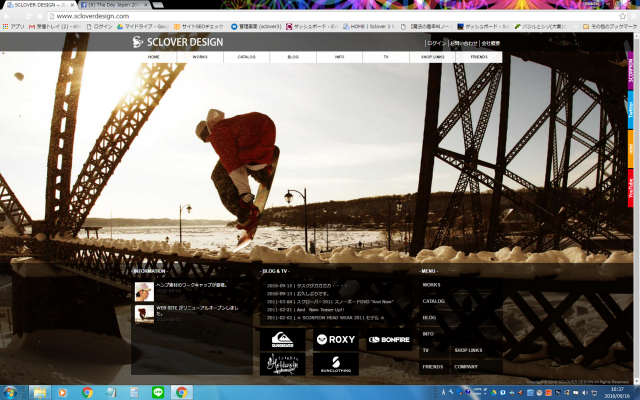This screenshot has width=640, height=400.
Task: Open blog entry dated 2016-09-13
Action: pyautogui.click(x=298, y=293)
